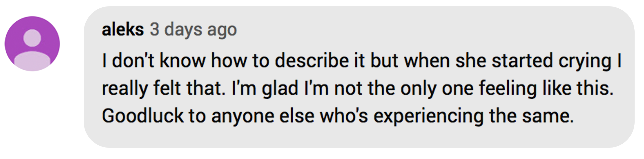Open aleks's profile via the username
The height and width of the screenshot is (159, 644).
[123, 29]
